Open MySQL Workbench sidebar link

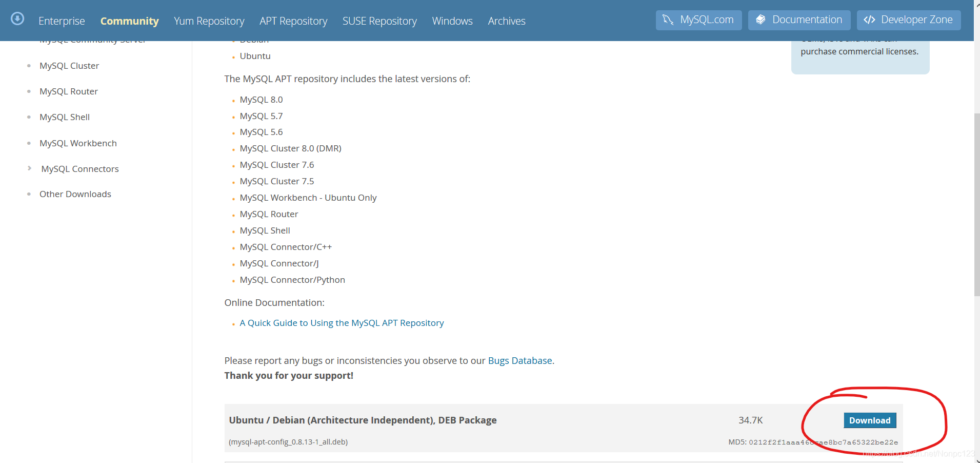(78, 143)
